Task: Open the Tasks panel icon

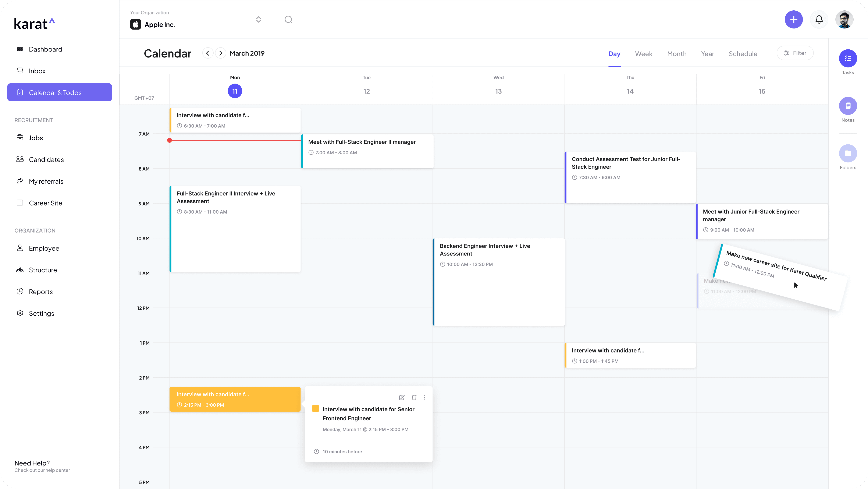Action: coord(848,58)
